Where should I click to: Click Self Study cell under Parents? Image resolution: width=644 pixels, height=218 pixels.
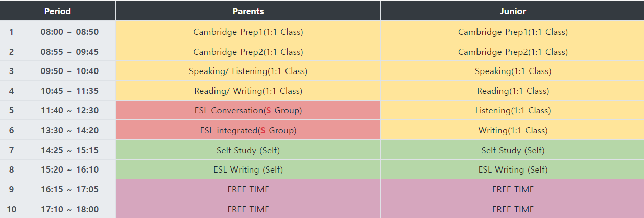[248, 150]
